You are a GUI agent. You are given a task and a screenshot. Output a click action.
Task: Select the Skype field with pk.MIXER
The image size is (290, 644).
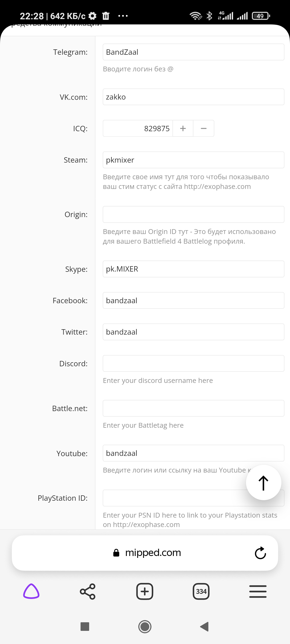pos(193,269)
